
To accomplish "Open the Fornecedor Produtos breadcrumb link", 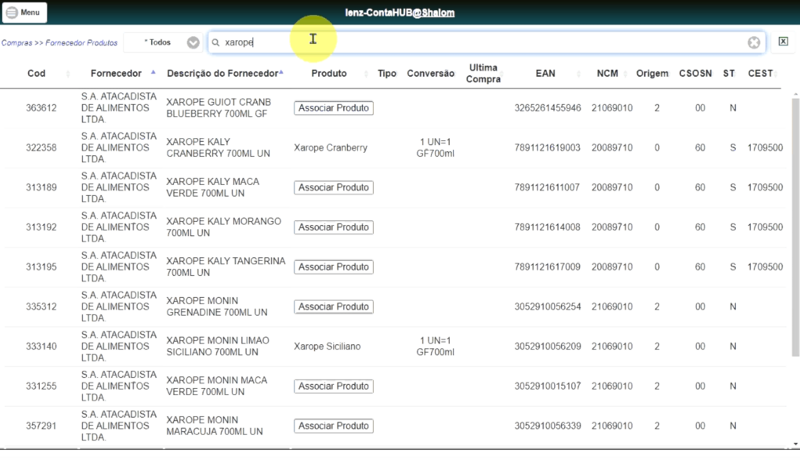I will 81,43.
